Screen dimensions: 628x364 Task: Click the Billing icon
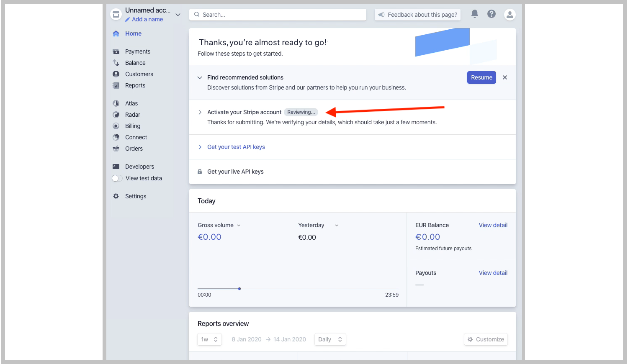116,126
